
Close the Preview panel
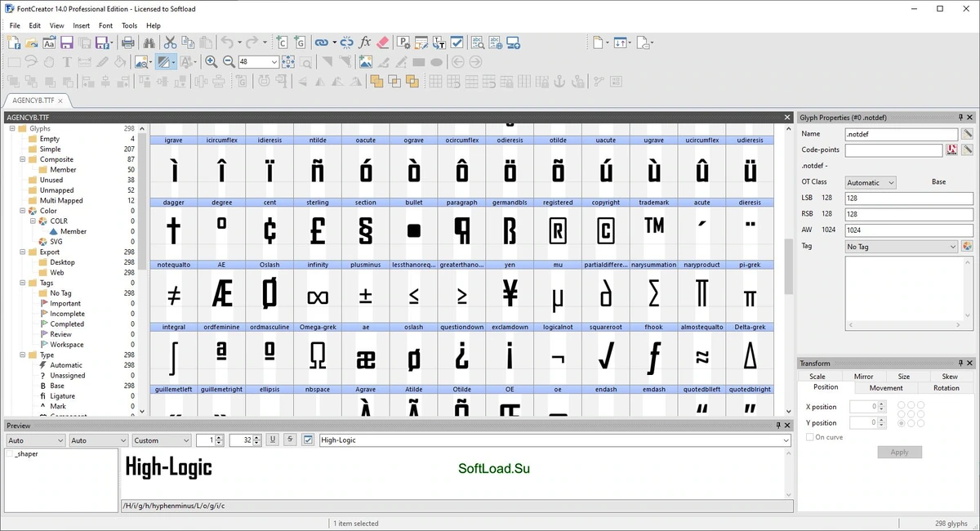[788, 426]
